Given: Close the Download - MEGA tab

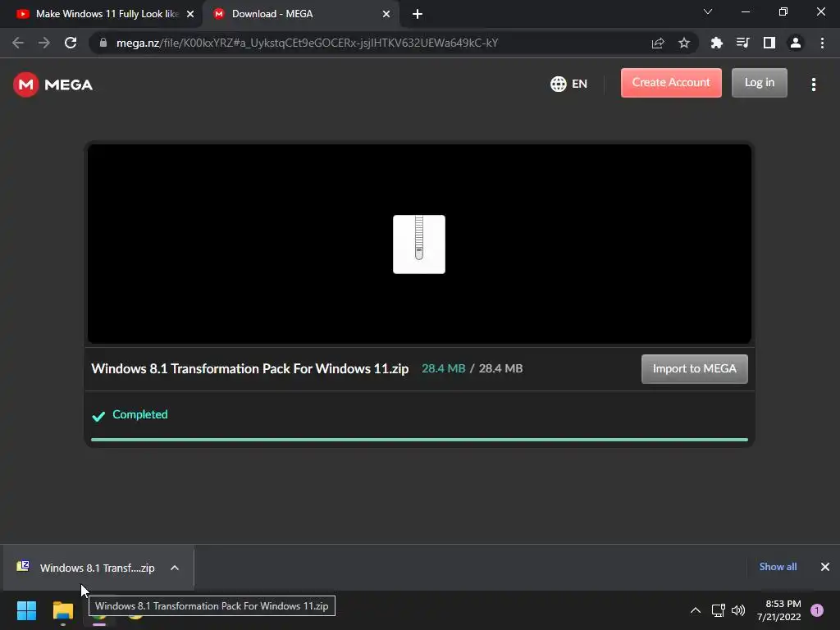Looking at the screenshot, I should pyautogui.click(x=386, y=14).
